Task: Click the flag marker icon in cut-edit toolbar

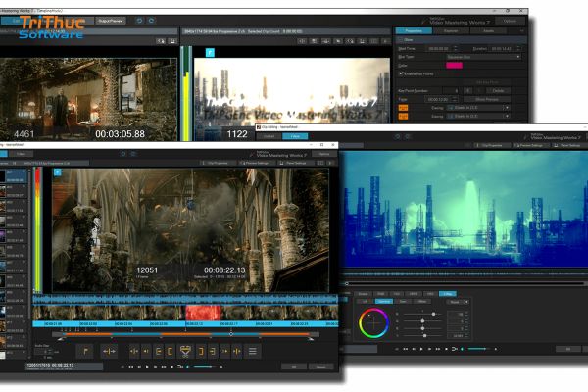Action: 85,352
